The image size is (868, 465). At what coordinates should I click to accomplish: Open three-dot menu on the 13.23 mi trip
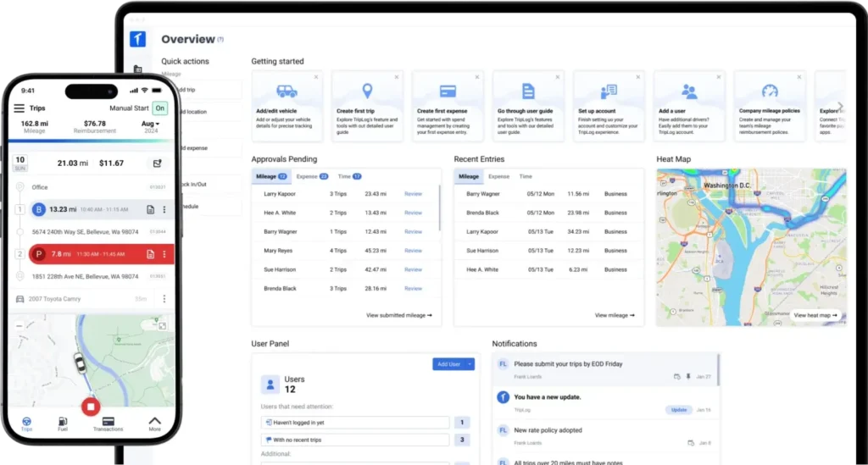tap(164, 209)
